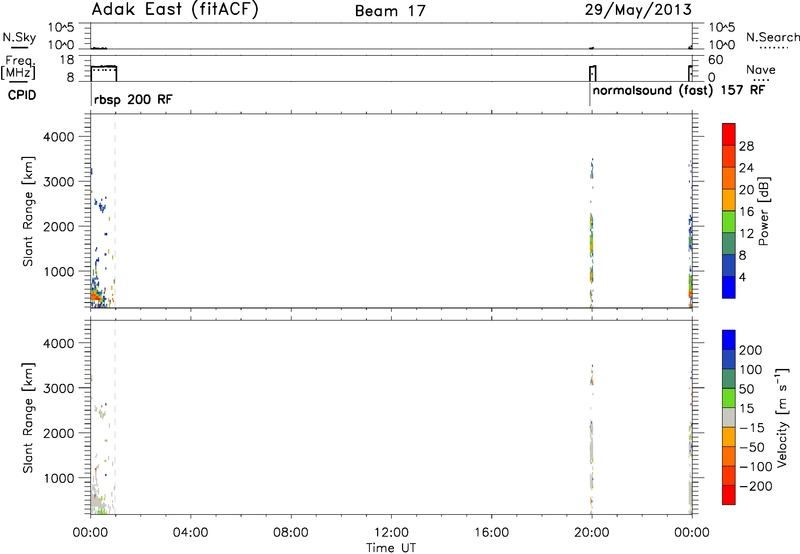
Task: Click the red bottom of Velocity color bar
Action: tap(729, 495)
